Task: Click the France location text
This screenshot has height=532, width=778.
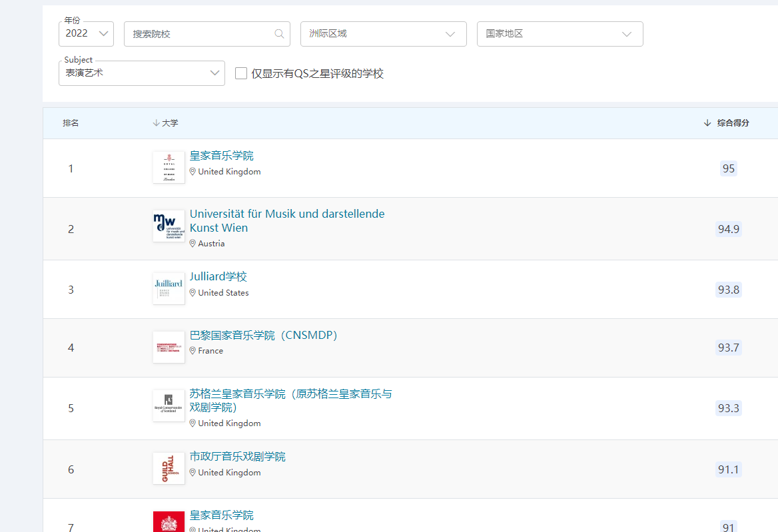Action: (210, 350)
